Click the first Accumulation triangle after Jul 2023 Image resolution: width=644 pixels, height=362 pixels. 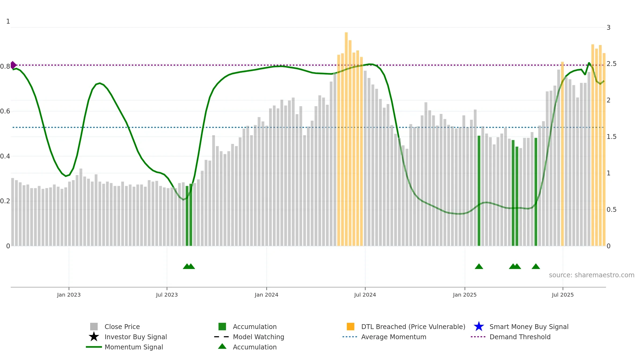click(187, 266)
